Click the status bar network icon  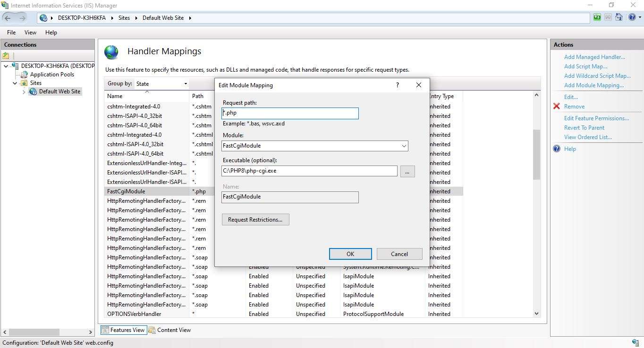click(636, 343)
